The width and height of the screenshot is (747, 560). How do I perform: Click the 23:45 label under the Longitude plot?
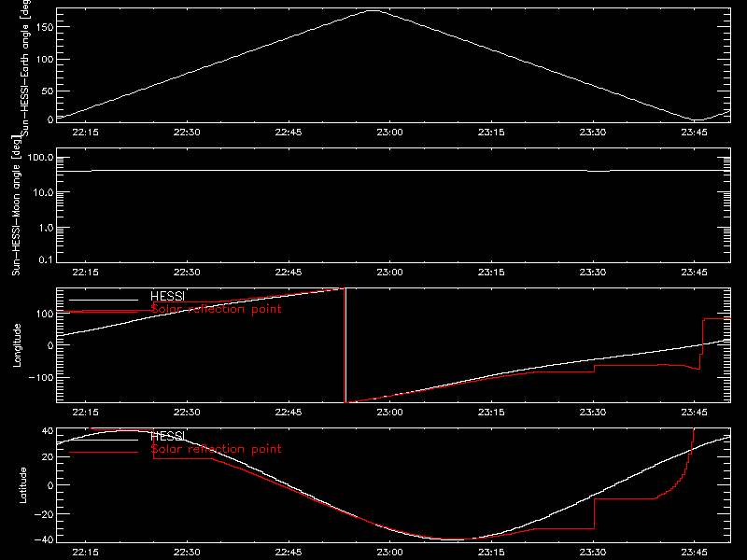694,412
